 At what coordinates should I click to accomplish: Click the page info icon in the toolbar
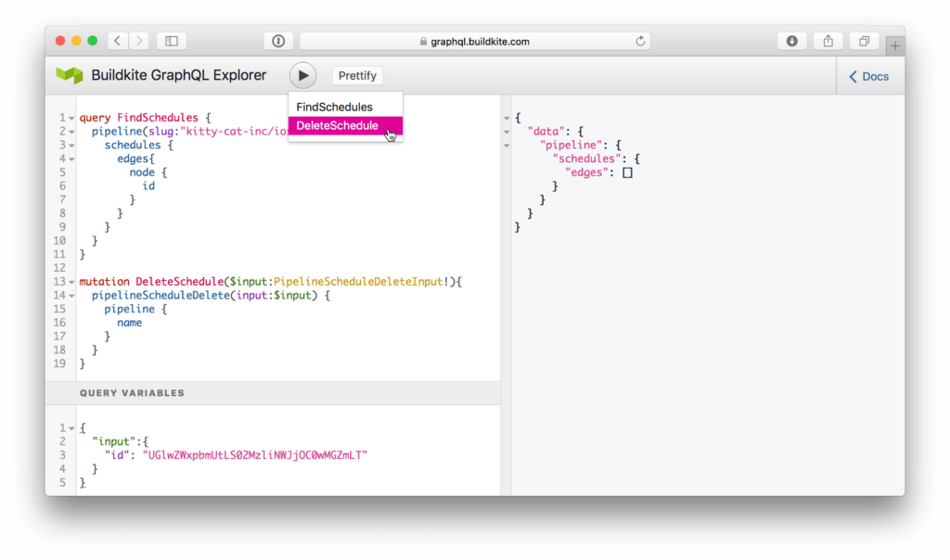coord(278,41)
